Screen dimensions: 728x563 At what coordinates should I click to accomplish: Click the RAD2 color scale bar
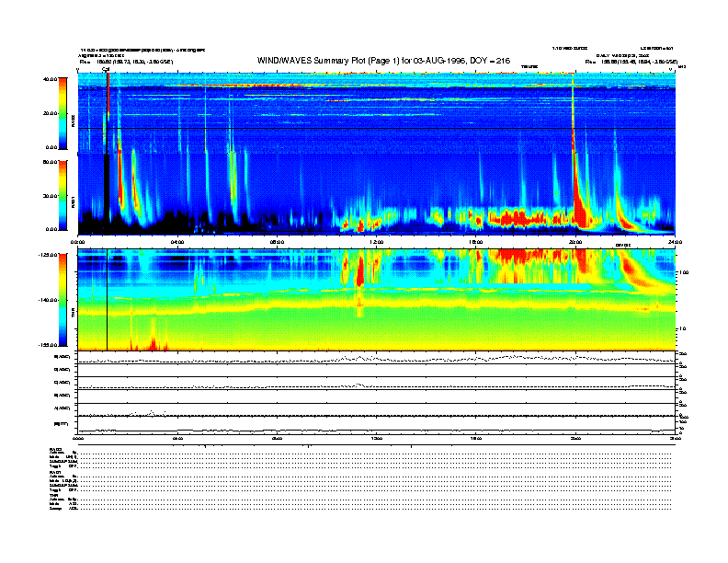click(x=63, y=113)
